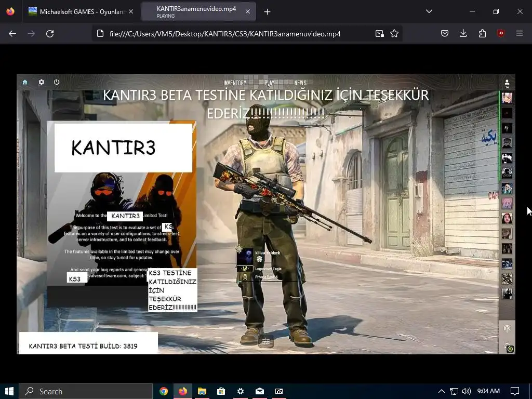
Task: Open the NEWS menu in the video
Action: pyautogui.click(x=300, y=83)
